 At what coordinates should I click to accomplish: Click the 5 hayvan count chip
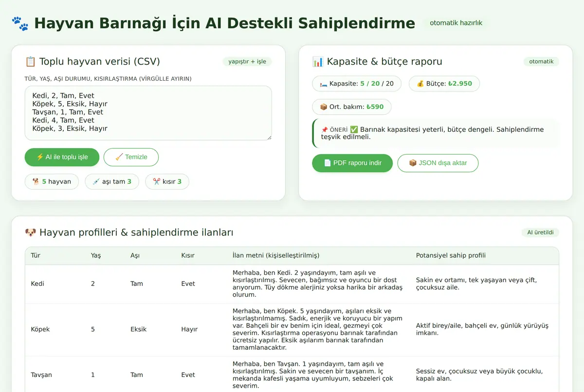(x=52, y=181)
